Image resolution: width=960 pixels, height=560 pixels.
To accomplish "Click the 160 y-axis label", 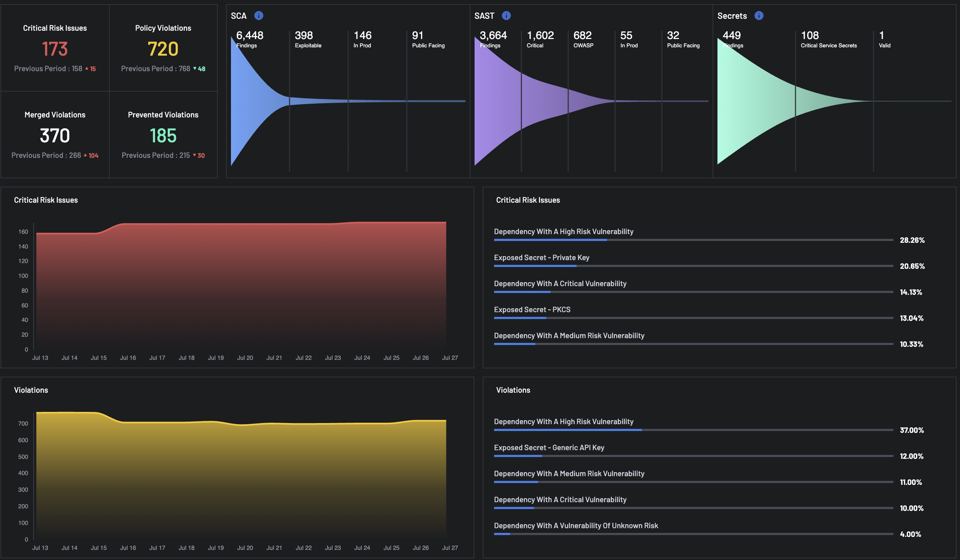I will (23, 232).
